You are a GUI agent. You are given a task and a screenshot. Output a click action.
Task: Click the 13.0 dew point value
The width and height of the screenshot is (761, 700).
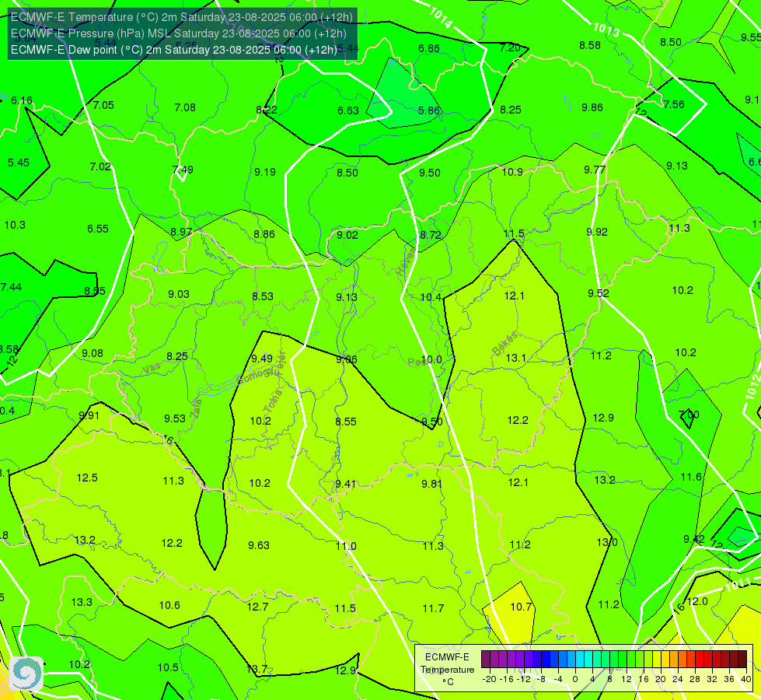click(606, 542)
